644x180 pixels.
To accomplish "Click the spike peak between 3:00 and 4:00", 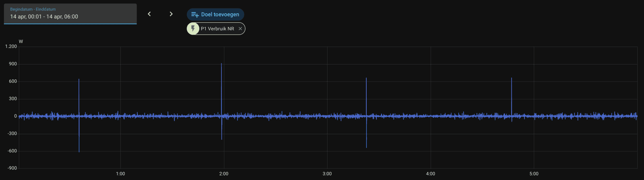I will tap(366, 79).
